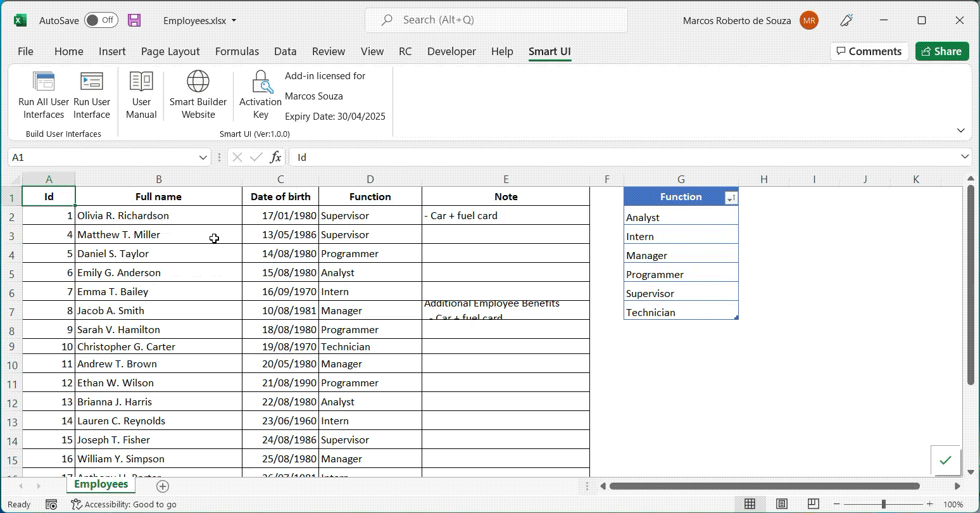Switch to Page Break Preview view

(812, 503)
